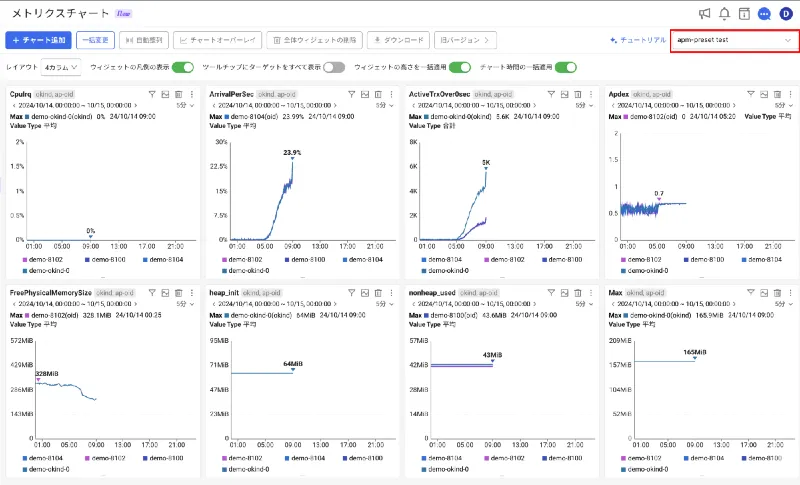
Task: Click filter icon on heap_init widget
Action: (x=352, y=293)
